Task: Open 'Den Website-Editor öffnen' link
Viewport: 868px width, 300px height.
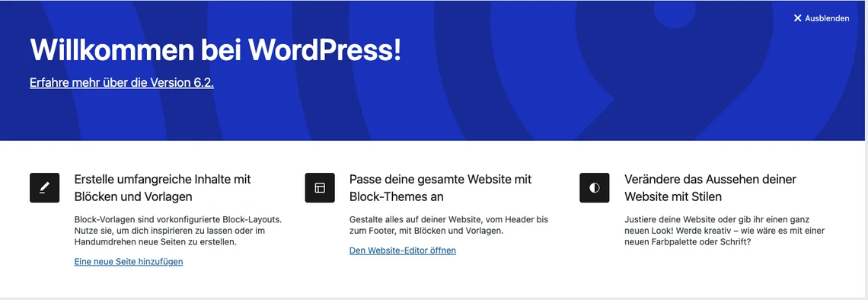Action: (x=403, y=251)
